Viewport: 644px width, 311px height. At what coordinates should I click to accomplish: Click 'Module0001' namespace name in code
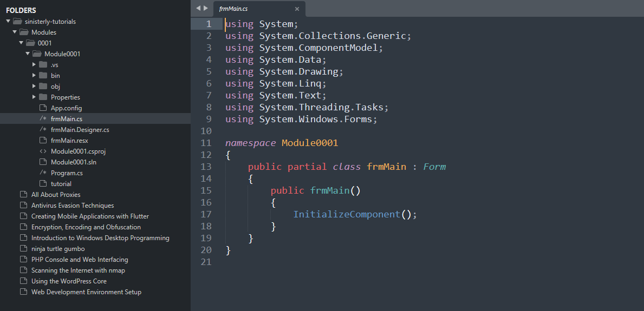[x=310, y=143]
